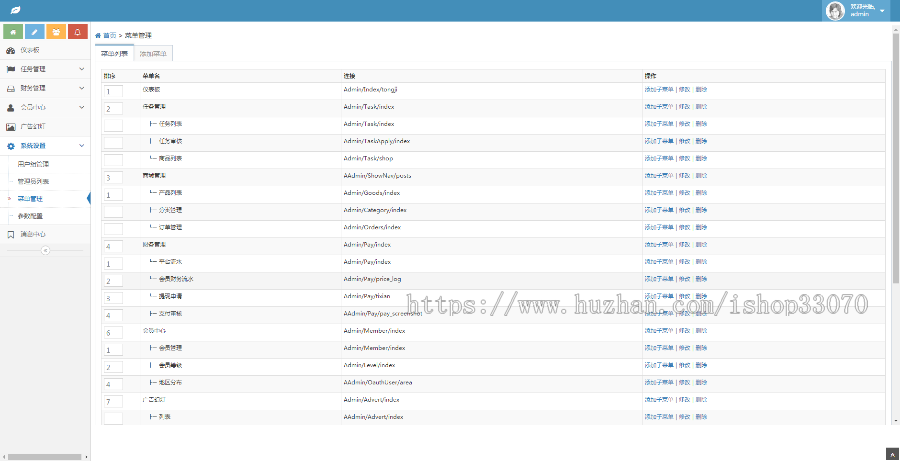900x461 pixels.
Task: Click the sort field of the AAdmin/ShowNav/posts row
Action: [113, 177]
